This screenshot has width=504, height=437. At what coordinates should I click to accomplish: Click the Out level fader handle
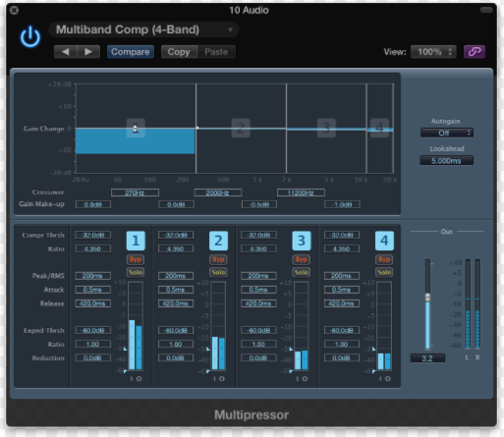click(x=427, y=298)
